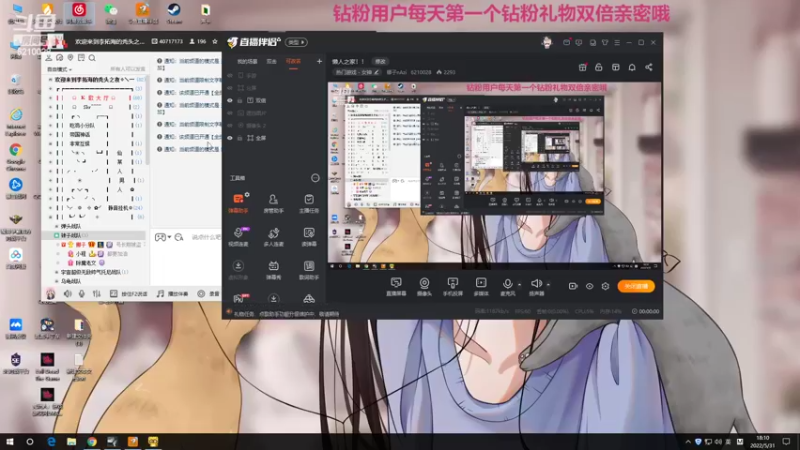Toggle voice chat microphone icon

[82, 294]
